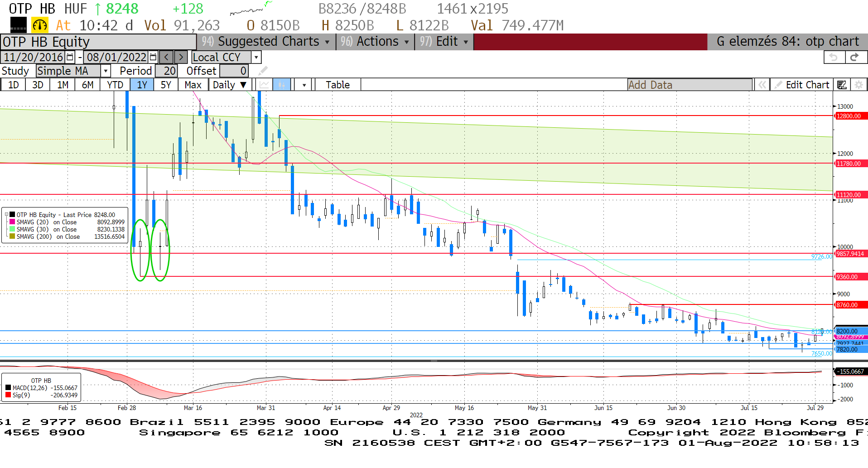
Task: Click the redo arrow button
Action: click(855, 57)
